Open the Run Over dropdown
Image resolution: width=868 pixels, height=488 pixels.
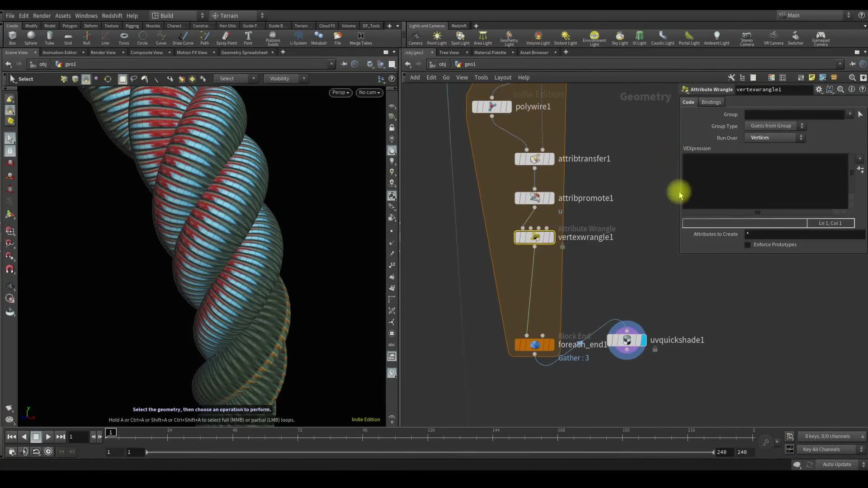point(774,137)
